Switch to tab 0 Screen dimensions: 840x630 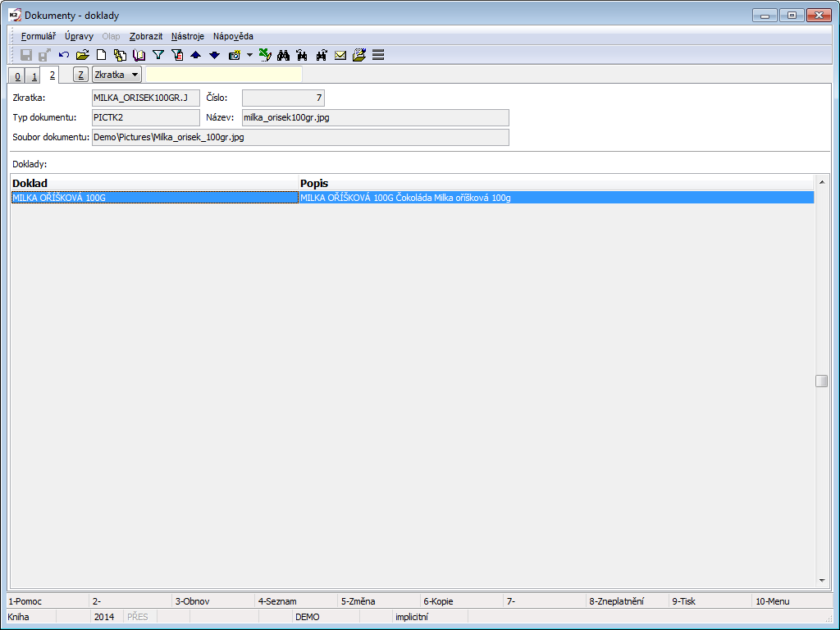(x=17, y=76)
